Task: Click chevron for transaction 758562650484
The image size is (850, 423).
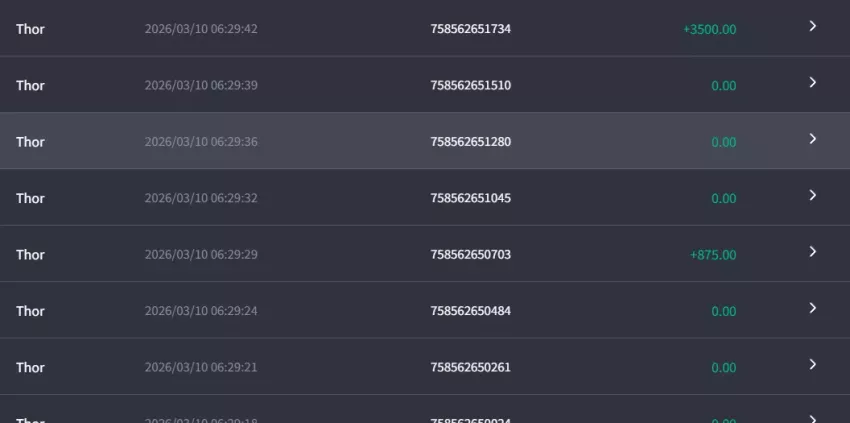Action: 812,308
